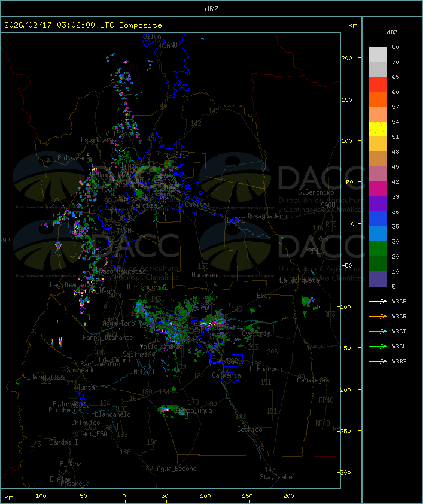Screen dimensions: 423x504
Task: Select the bright yellow 51-54 dBZ swatch
Action: [x=378, y=129]
